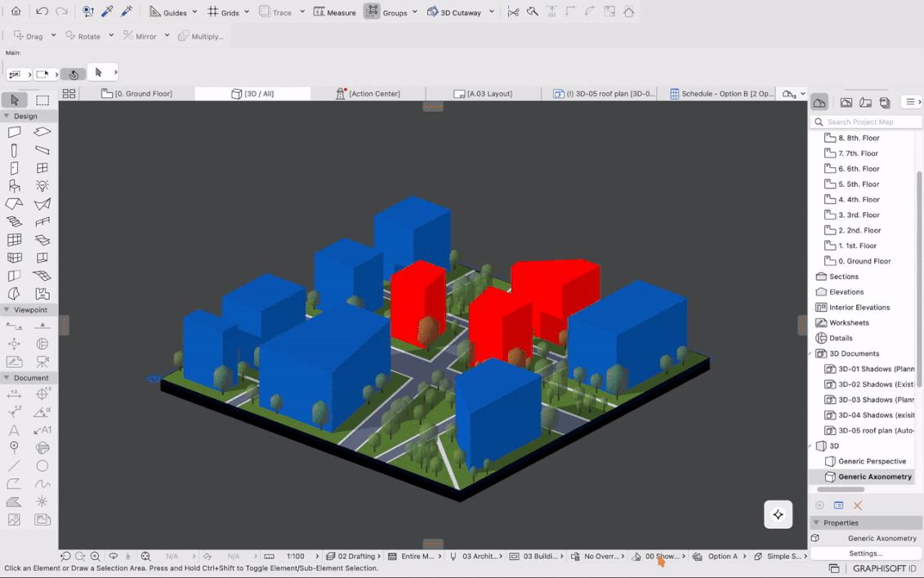The image size is (924, 578).
Task: Click the Settings... button
Action: [x=865, y=554]
